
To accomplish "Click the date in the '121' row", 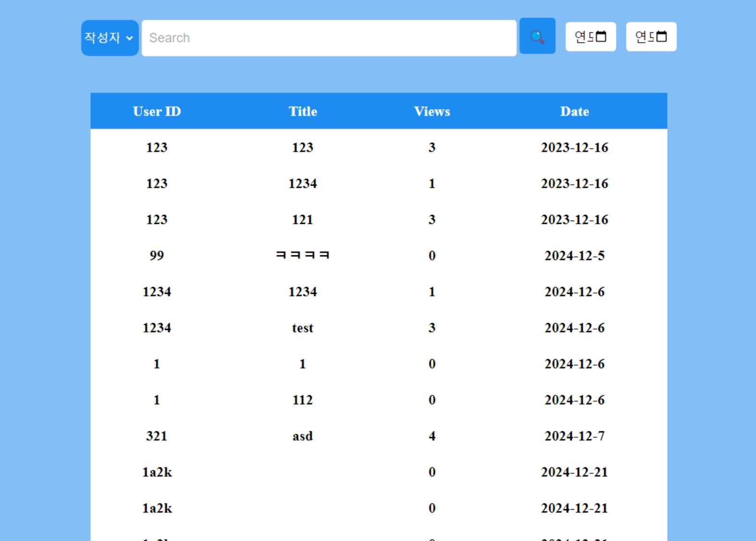I will (575, 220).
